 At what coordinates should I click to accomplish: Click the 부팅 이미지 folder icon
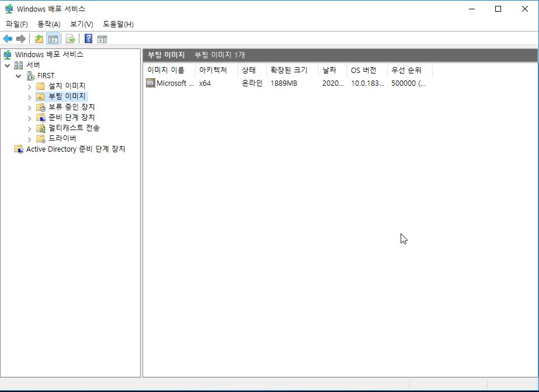click(x=40, y=96)
